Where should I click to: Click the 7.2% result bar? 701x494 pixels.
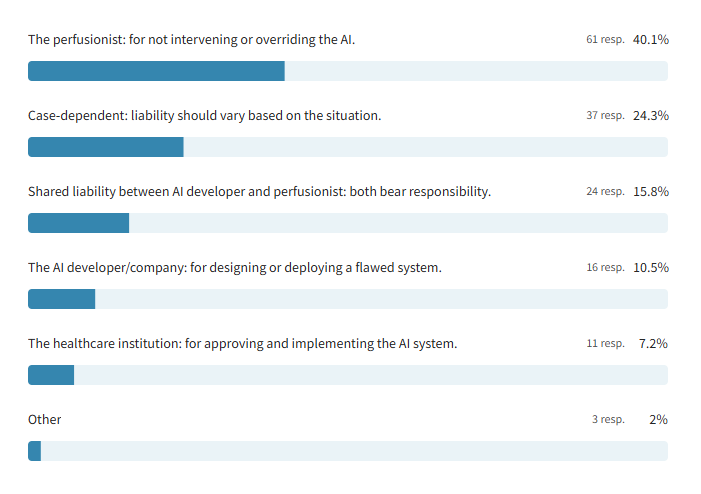[x=347, y=375]
